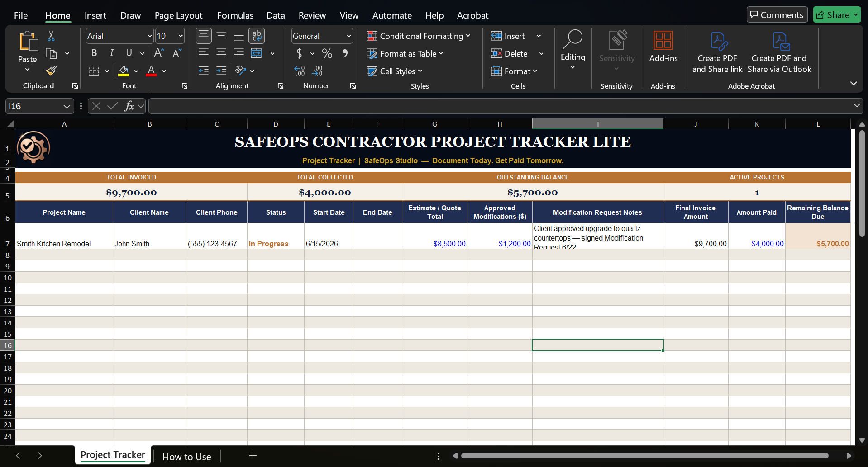Click Delete cells button
Image resolution: width=868 pixels, height=467 pixels.
[x=510, y=53]
